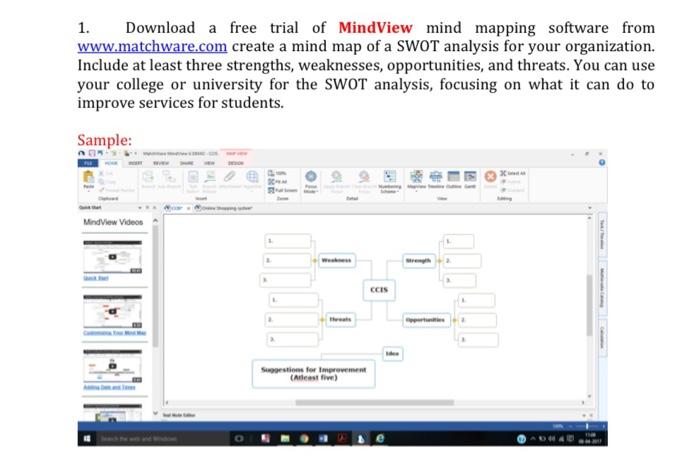Toggle Full Screen mode
This screenshot has width=700, height=458.
pos(282,190)
